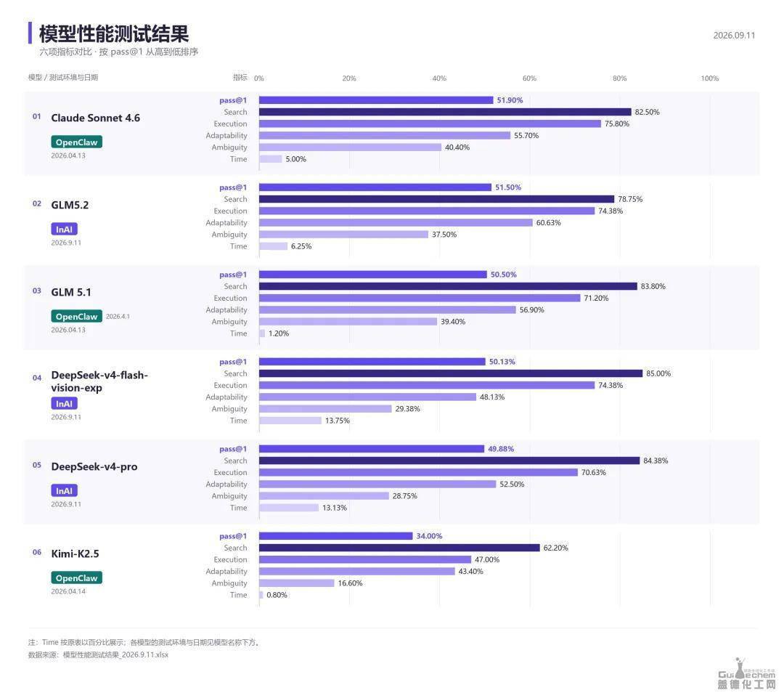
Task: Click the 50.13% pass@1 value
Action: [x=502, y=361]
